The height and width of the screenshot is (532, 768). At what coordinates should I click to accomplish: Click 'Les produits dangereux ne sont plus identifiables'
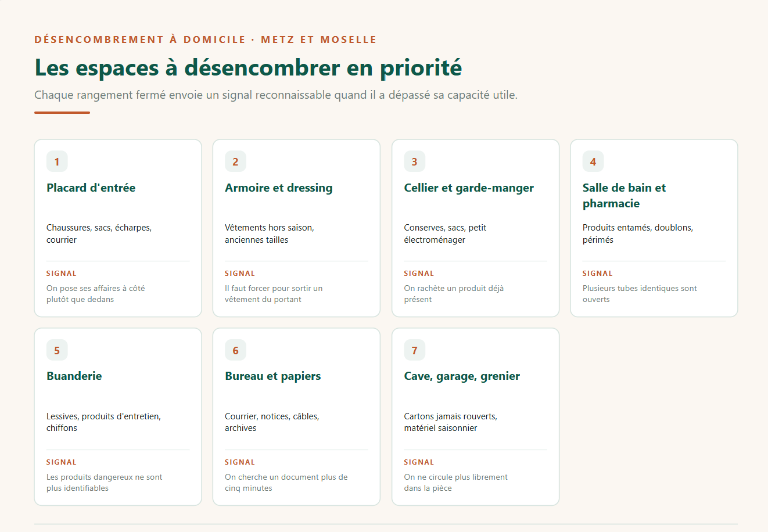[105, 483]
